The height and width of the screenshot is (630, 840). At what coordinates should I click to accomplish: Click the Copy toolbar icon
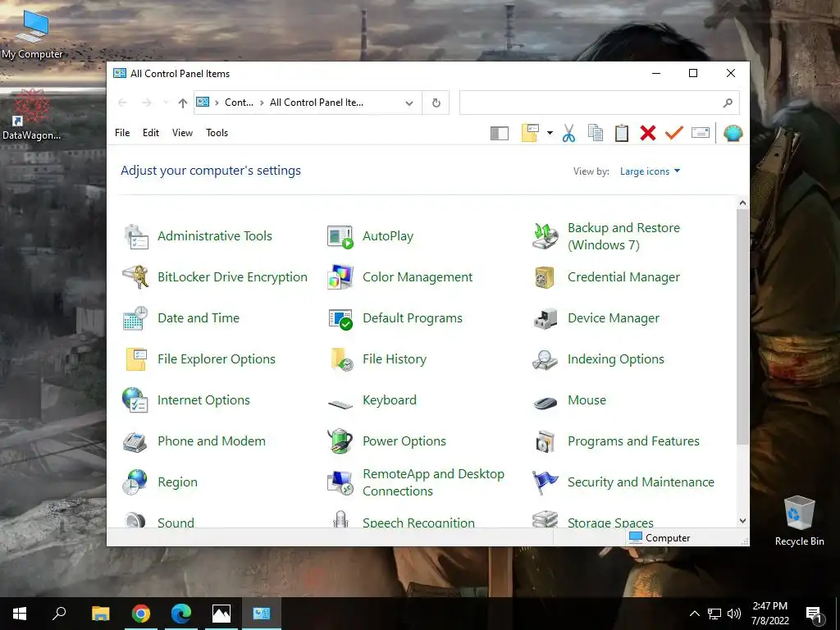pos(596,133)
